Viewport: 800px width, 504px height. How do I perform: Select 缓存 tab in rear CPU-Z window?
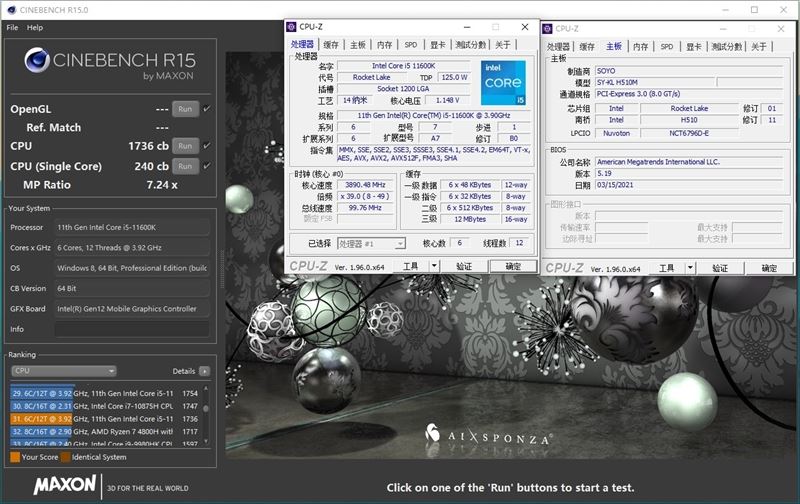point(587,46)
